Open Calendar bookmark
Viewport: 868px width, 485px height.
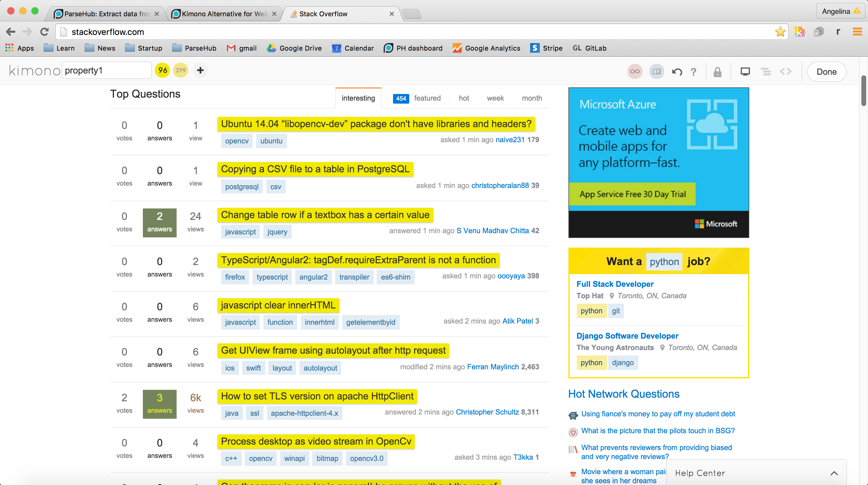[353, 48]
